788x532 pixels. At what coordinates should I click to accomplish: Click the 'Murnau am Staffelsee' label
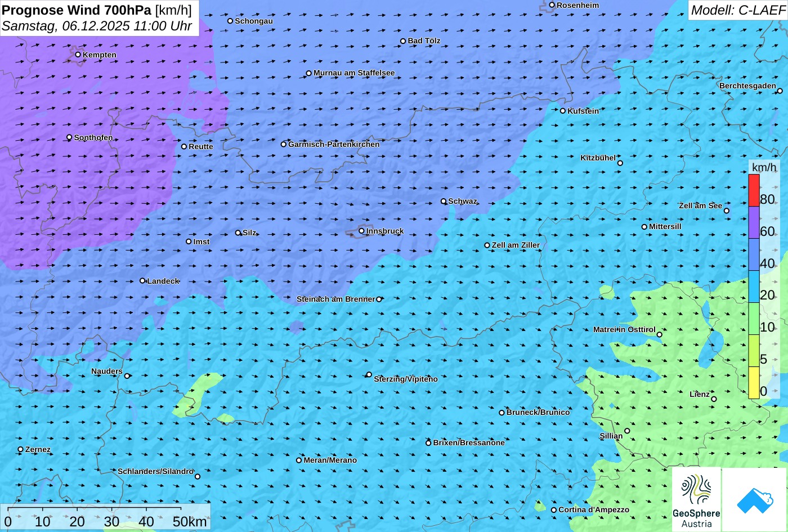(354, 73)
